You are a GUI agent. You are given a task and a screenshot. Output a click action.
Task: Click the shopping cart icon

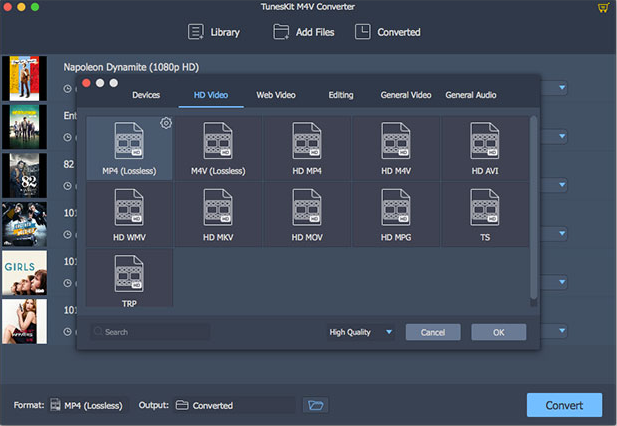point(602,8)
